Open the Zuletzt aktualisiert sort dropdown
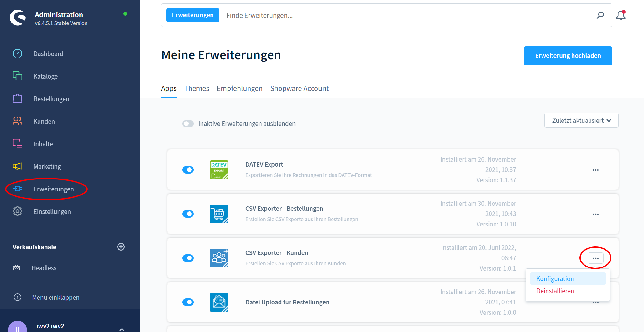Screen dimensions: 644x332 (x=581, y=121)
